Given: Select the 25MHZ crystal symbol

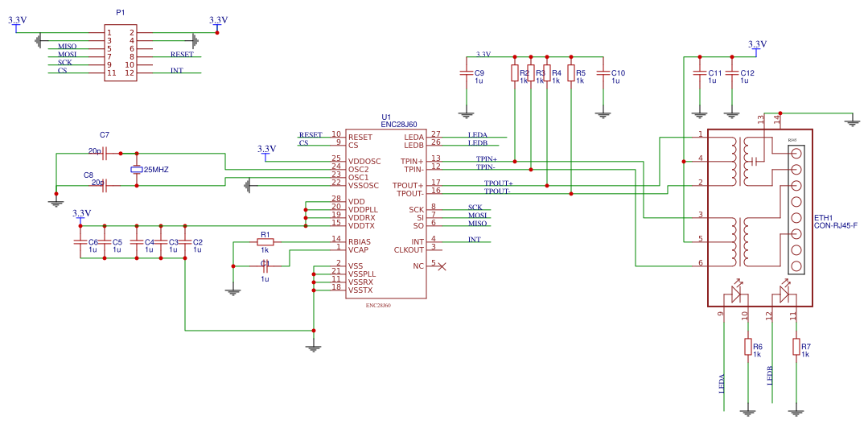Looking at the screenshot, I should tap(136, 170).
